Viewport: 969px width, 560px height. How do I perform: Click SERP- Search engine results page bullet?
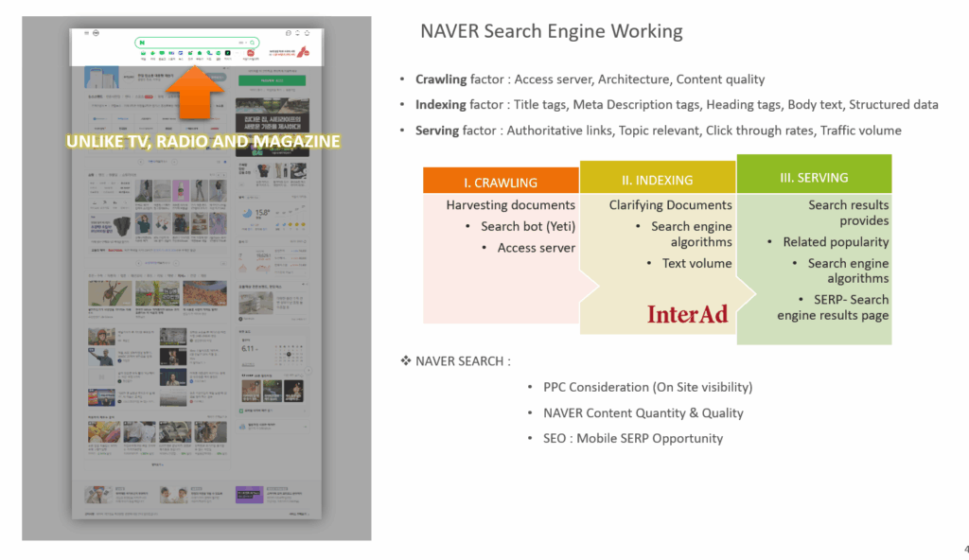833,307
